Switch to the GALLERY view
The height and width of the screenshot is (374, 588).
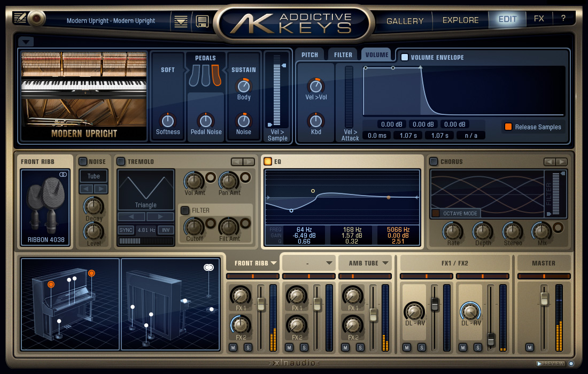pyautogui.click(x=405, y=20)
